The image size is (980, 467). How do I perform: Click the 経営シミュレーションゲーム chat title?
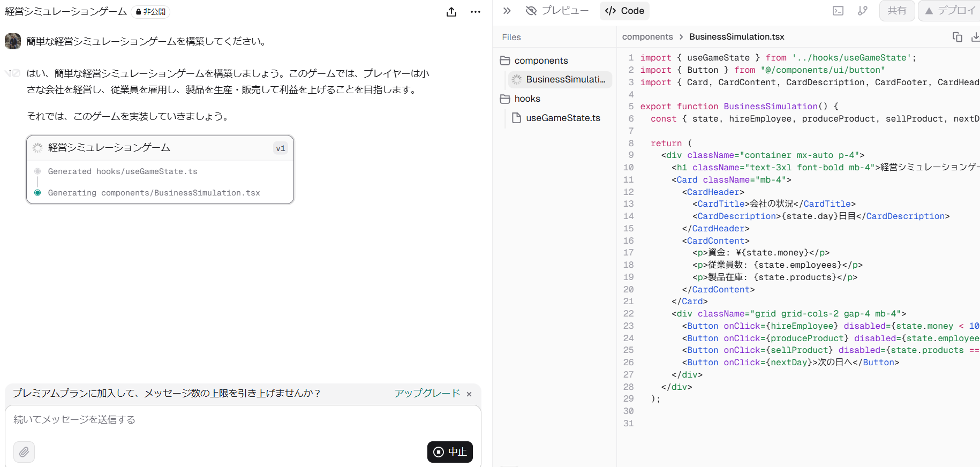point(66,12)
